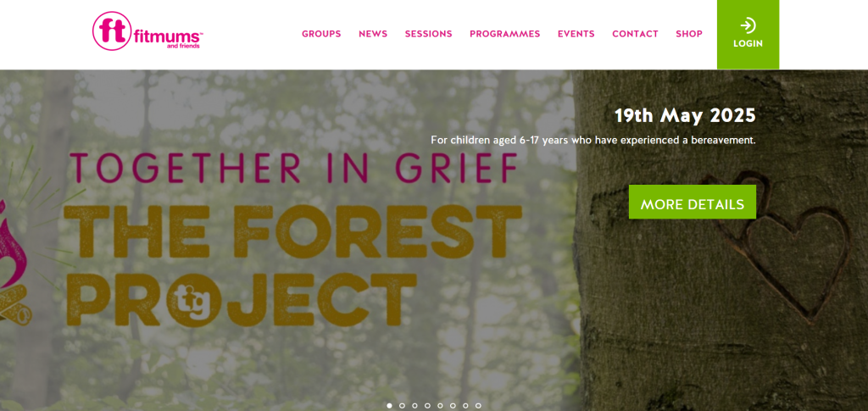The height and width of the screenshot is (411, 868).
Task: Go to the last carousel slide dot
Action: 478,405
